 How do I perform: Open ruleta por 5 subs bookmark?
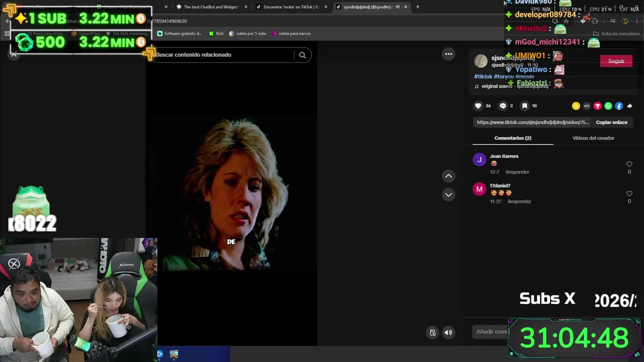[x=247, y=34]
